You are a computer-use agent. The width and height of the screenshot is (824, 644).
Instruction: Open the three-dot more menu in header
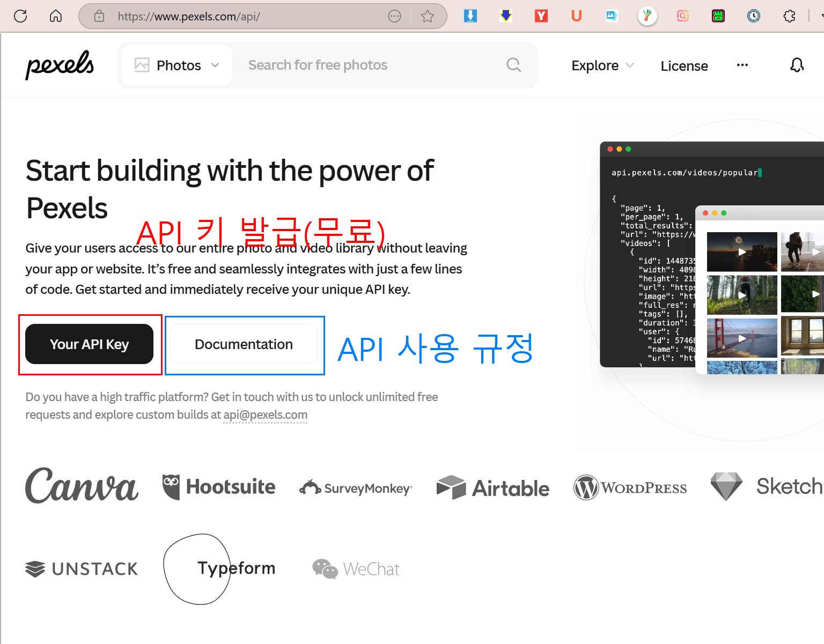742,65
